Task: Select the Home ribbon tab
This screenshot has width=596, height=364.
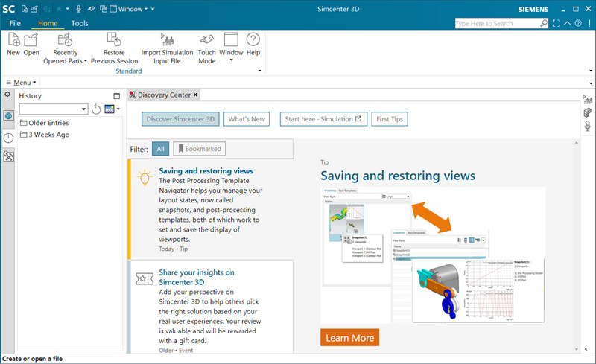Action: click(x=48, y=23)
